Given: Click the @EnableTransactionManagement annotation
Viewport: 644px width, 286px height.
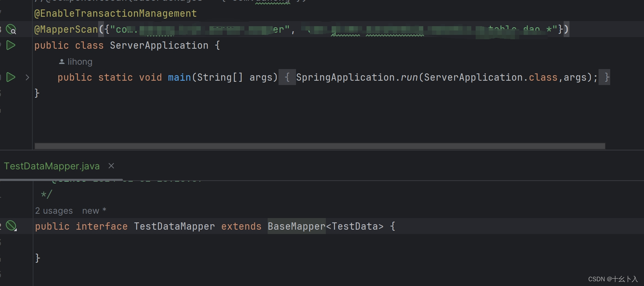Looking at the screenshot, I should (115, 13).
